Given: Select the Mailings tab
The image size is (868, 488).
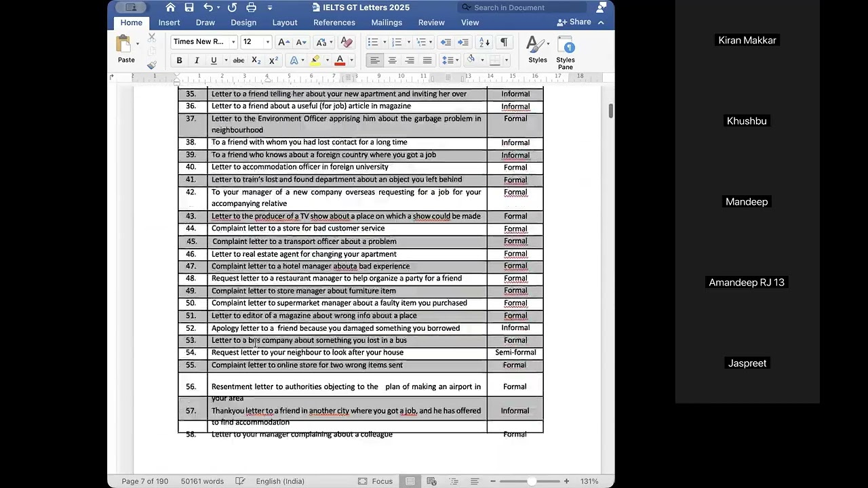Looking at the screenshot, I should click(x=387, y=22).
